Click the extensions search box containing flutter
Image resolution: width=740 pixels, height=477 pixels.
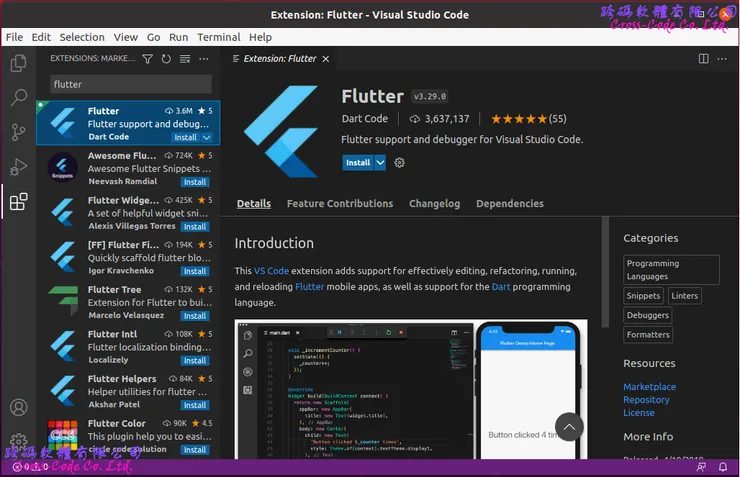(130, 85)
